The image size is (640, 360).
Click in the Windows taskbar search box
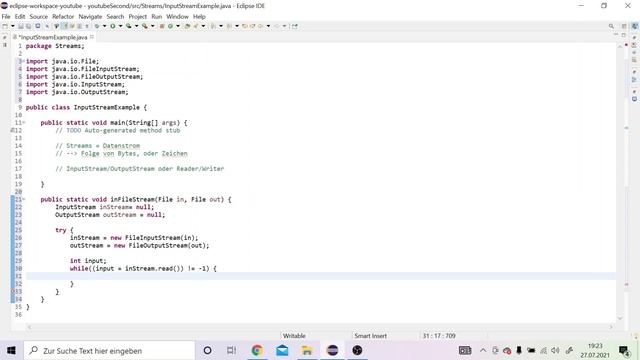109,351
